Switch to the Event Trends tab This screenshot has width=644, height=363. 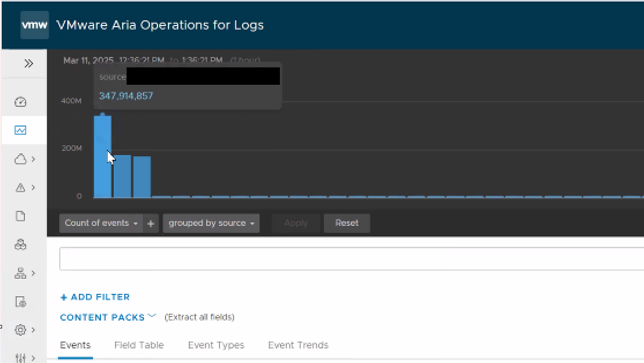pos(298,346)
